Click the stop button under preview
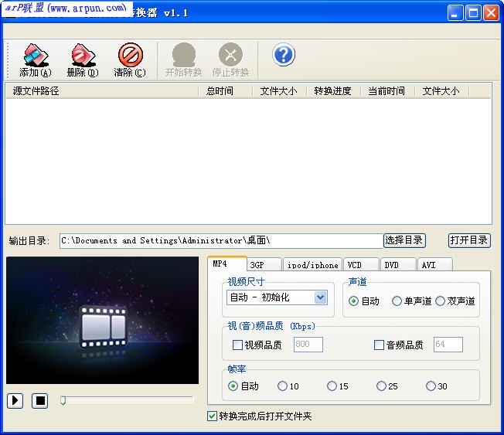This screenshot has width=504, height=435. pos(40,401)
